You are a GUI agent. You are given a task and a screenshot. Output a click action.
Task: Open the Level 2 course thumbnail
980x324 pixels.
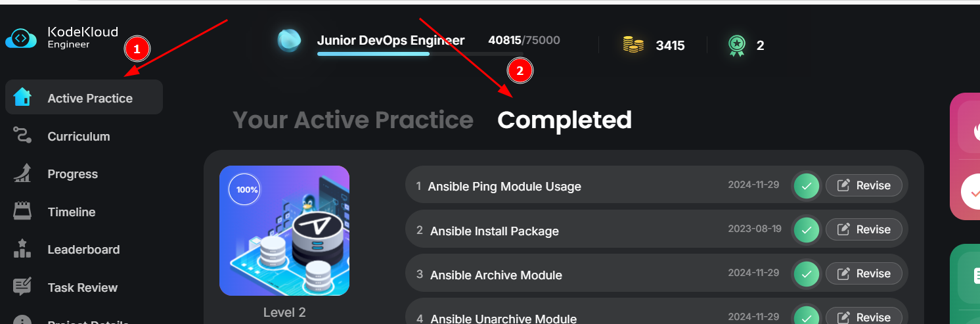[x=284, y=231]
